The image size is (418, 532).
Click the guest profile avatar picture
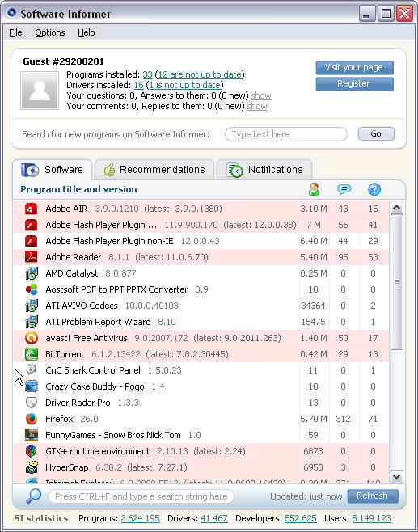40,91
